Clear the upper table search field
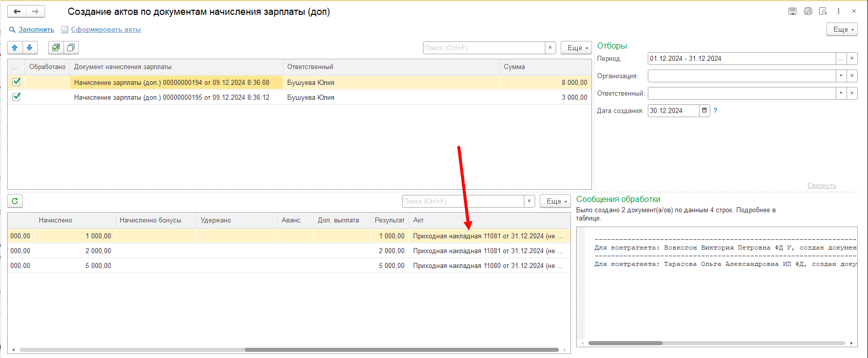 pos(551,48)
